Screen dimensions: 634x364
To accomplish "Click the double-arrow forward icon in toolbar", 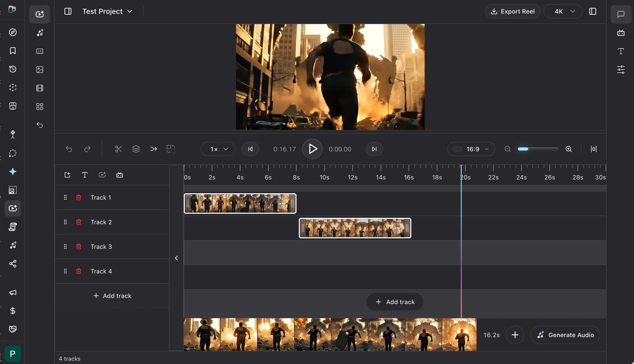I will 154,149.
